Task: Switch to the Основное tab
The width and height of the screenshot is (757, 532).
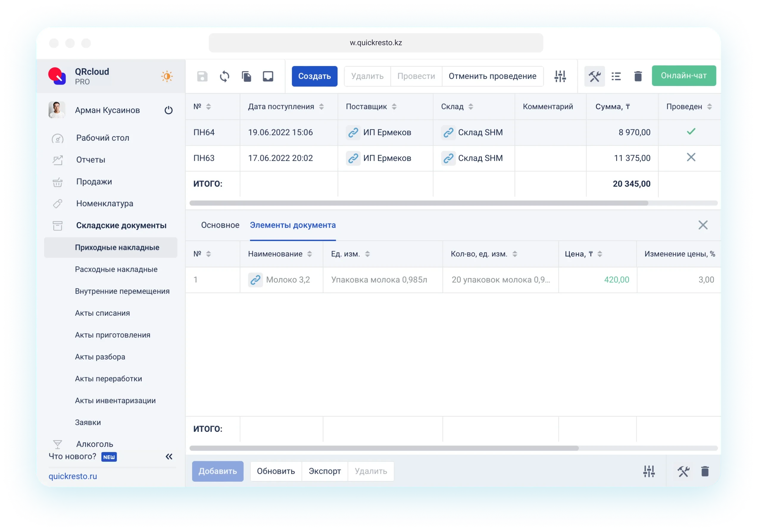Action: (220, 225)
